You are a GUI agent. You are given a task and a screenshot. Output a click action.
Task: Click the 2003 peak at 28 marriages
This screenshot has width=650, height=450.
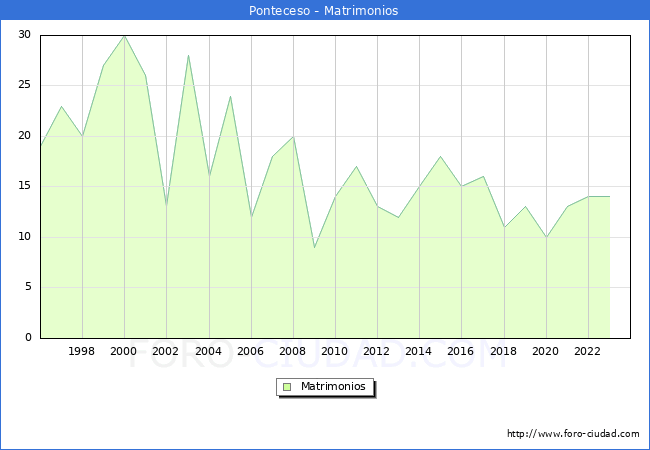(188, 56)
